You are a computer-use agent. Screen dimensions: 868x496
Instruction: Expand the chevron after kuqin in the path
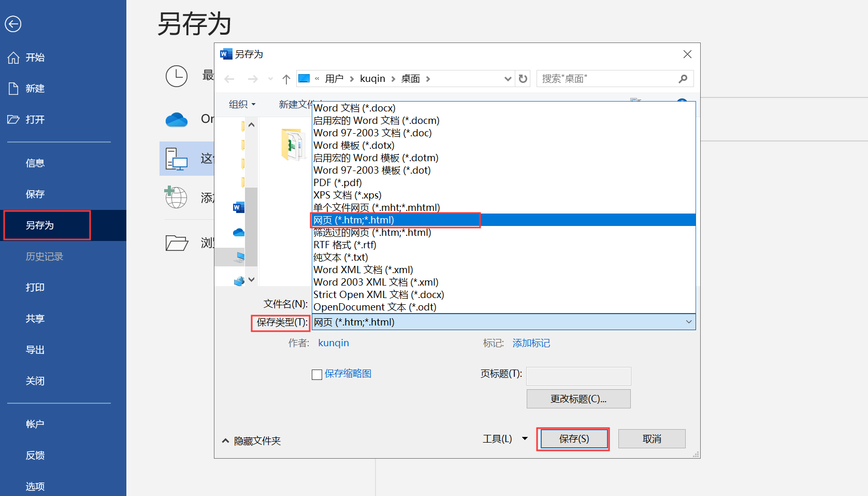tap(394, 79)
